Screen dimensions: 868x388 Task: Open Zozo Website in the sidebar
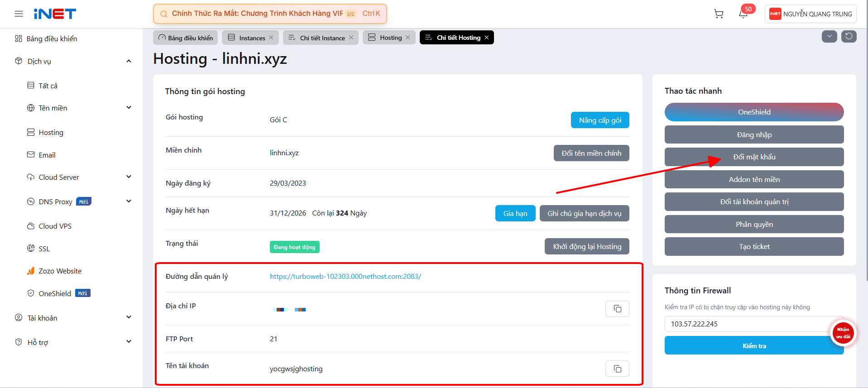tap(54, 271)
